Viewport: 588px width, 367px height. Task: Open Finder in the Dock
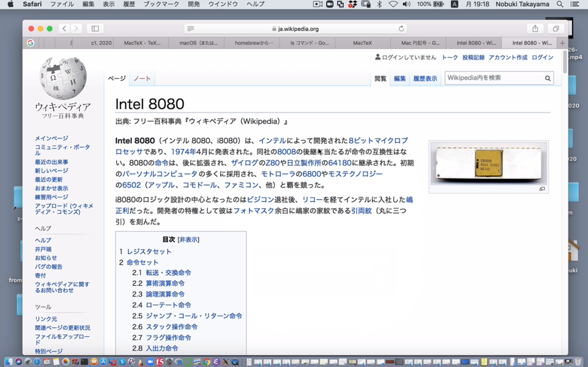pyautogui.click(x=9, y=362)
